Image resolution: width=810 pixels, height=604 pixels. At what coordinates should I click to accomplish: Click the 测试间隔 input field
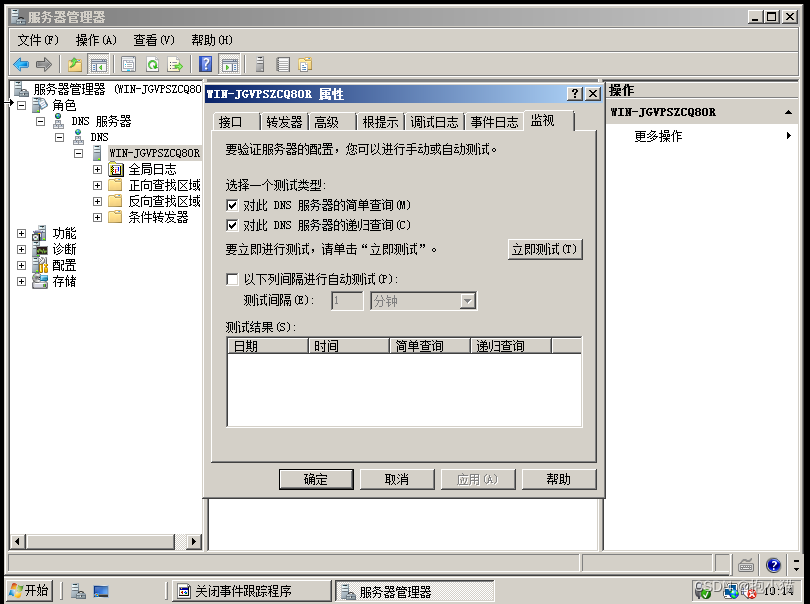tap(347, 300)
